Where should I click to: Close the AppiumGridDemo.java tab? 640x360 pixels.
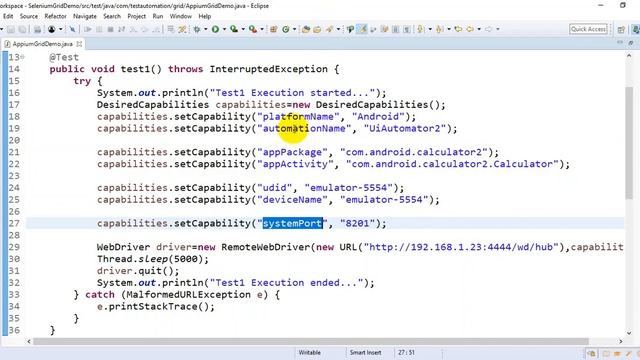[x=79, y=44]
